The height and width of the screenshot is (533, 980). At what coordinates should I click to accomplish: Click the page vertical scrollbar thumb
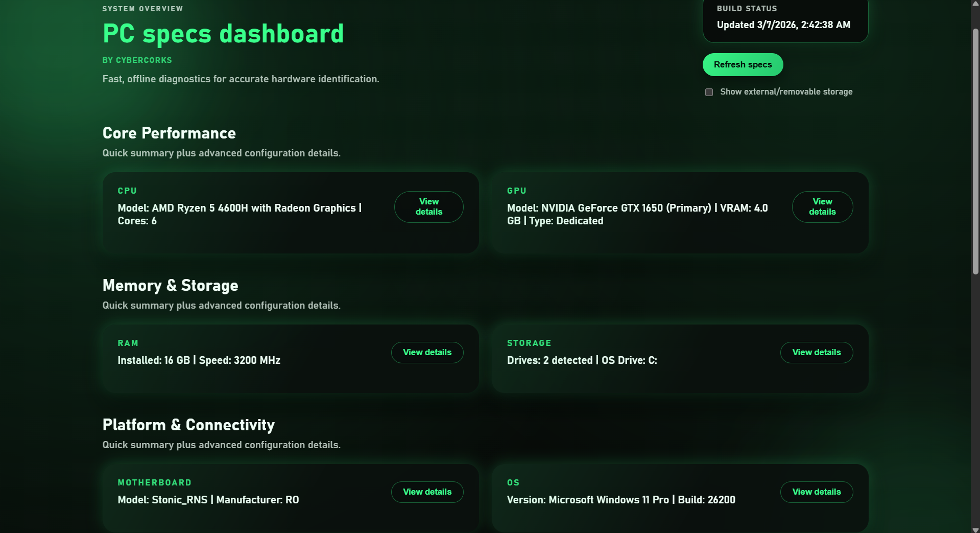[975, 151]
